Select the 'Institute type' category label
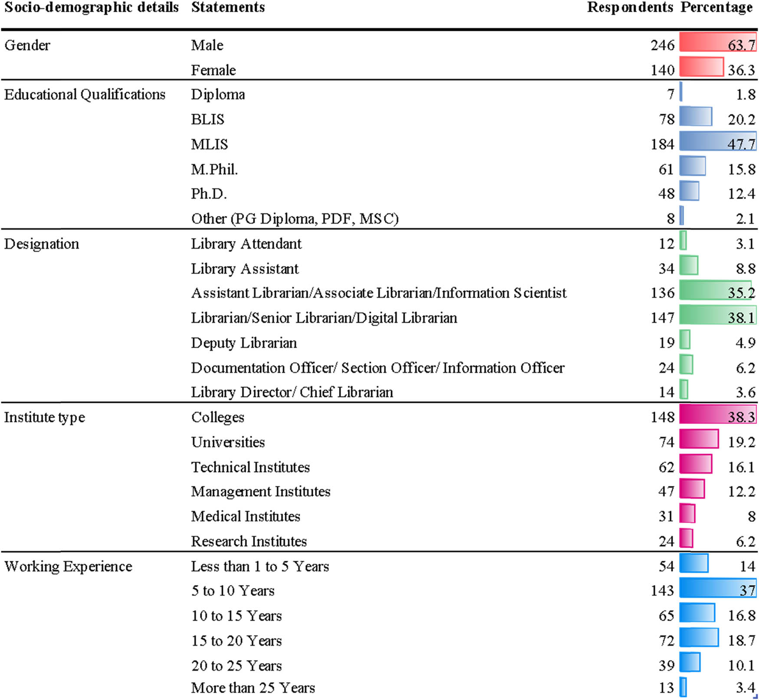 tap(45, 417)
